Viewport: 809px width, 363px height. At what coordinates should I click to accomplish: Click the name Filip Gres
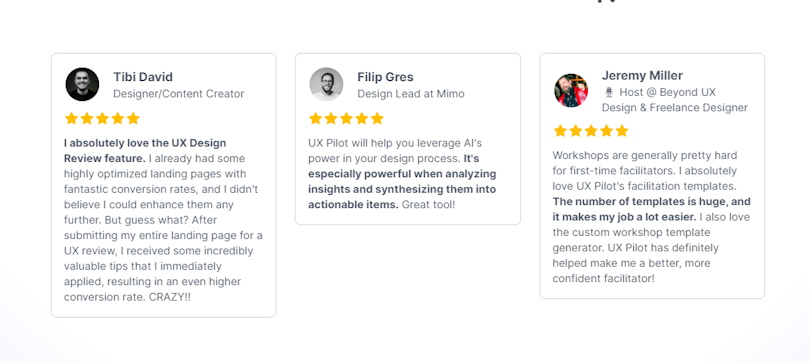point(385,77)
